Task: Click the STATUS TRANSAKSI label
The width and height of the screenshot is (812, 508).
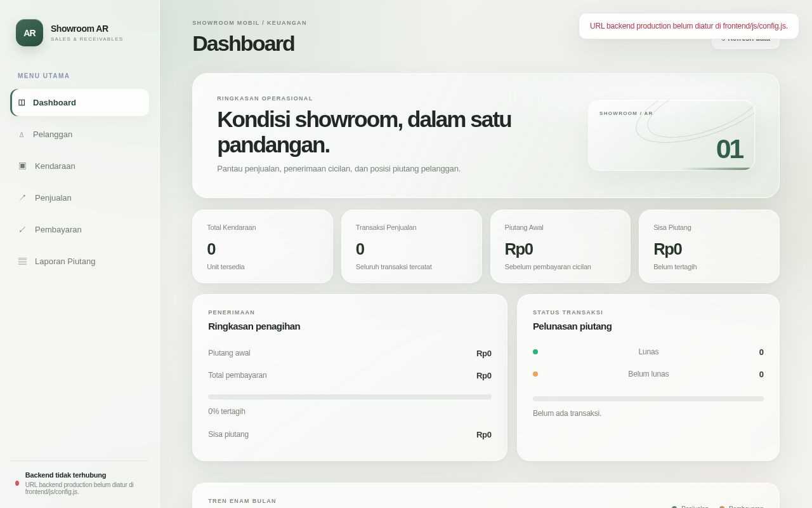Action: pos(568,312)
